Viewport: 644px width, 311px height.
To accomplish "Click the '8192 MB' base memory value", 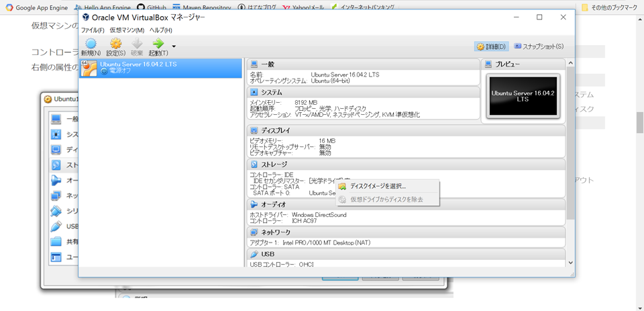I will click(x=307, y=102).
